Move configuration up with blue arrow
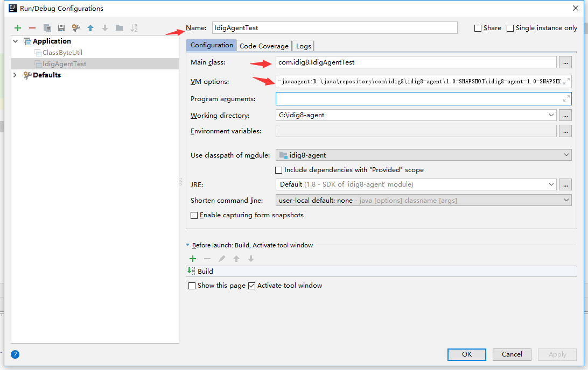 click(90, 28)
